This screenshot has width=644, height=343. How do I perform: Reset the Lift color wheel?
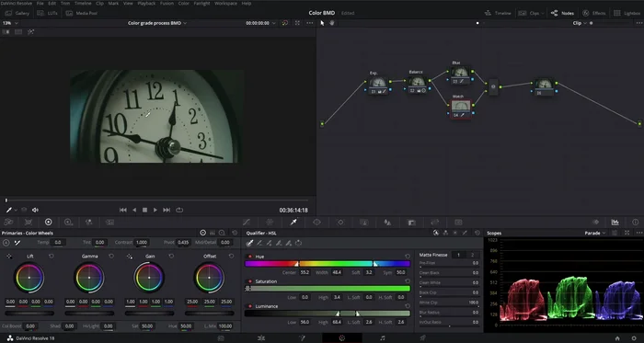tap(52, 256)
